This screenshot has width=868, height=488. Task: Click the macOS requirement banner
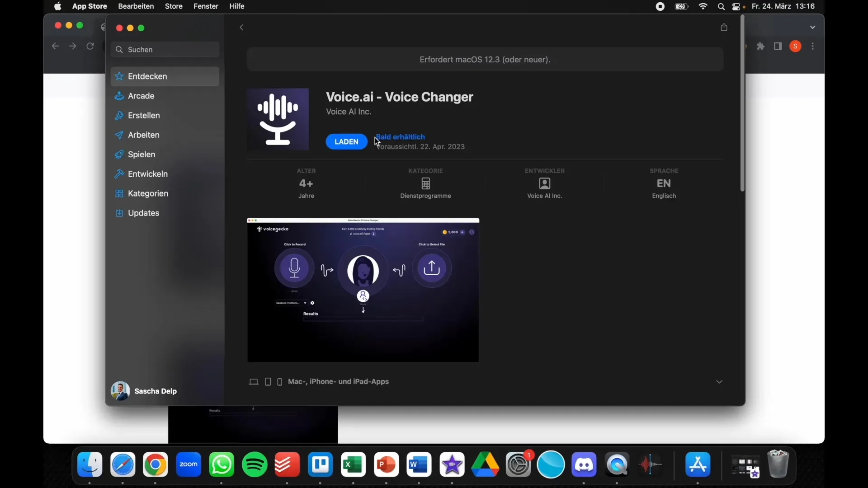[485, 60]
